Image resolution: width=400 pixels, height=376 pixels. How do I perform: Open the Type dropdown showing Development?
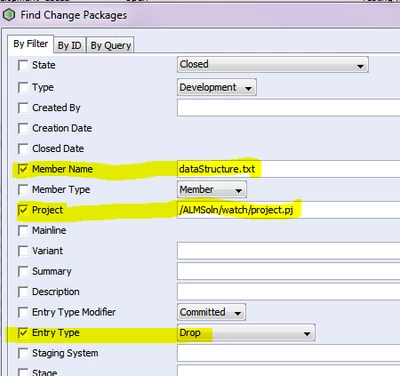[x=217, y=87]
